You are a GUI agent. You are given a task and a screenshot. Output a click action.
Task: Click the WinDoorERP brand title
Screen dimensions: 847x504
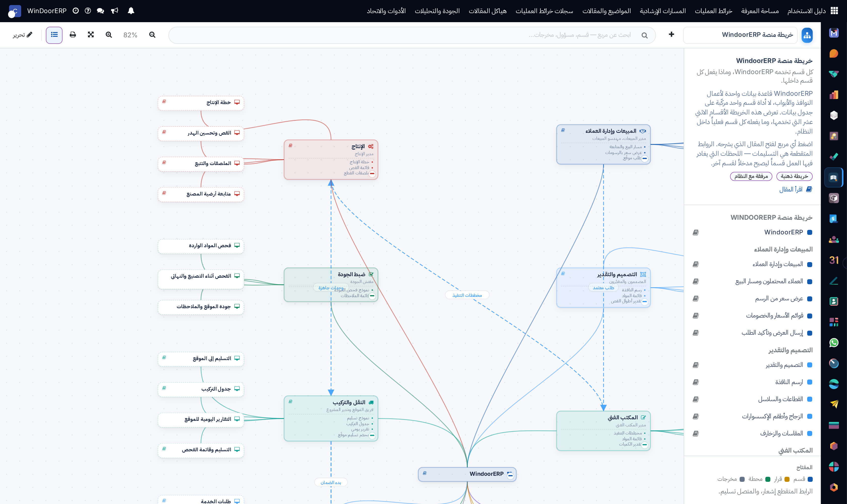47,11
